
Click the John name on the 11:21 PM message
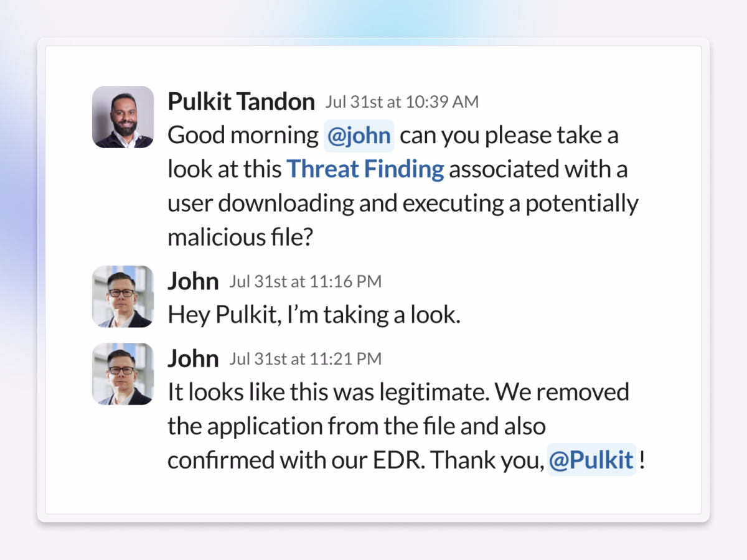coord(193,358)
